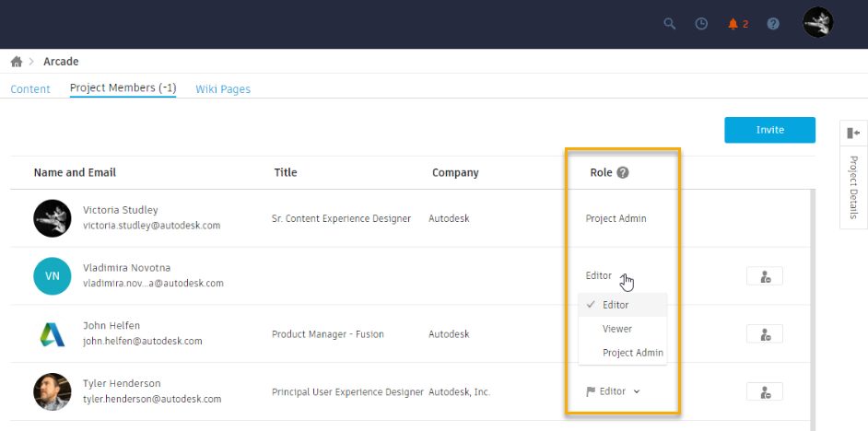
Task: Click remove member icon for Tyler Henderson
Action: pyautogui.click(x=765, y=391)
